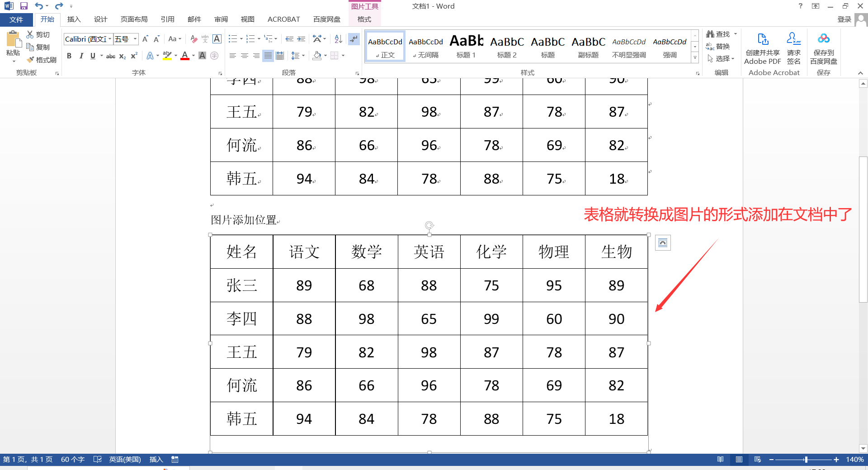The width and height of the screenshot is (868, 470).
Task: Open the Calibri font name dropdown
Action: click(x=109, y=39)
